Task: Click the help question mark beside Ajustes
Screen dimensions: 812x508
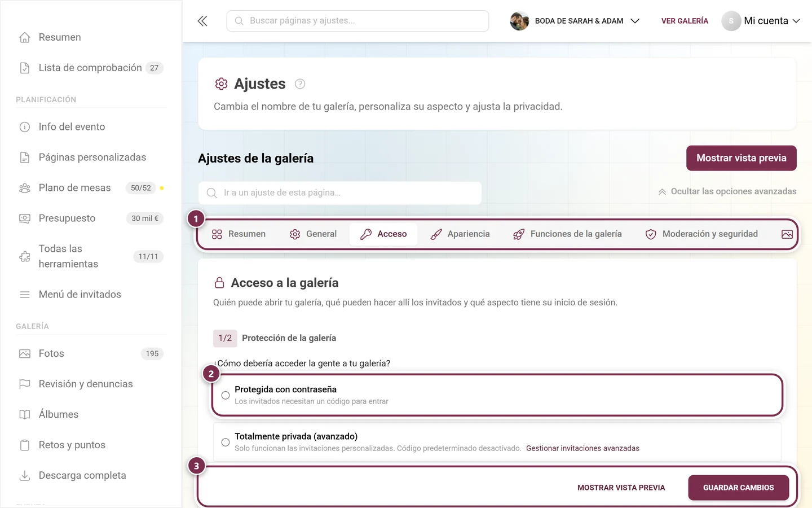Action: point(300,84)
